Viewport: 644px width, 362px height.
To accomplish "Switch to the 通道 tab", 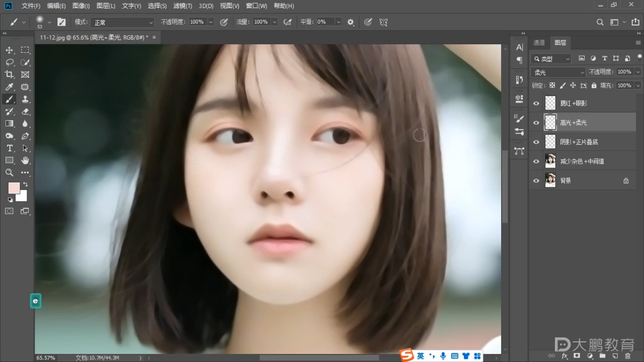I will (539, 43).
